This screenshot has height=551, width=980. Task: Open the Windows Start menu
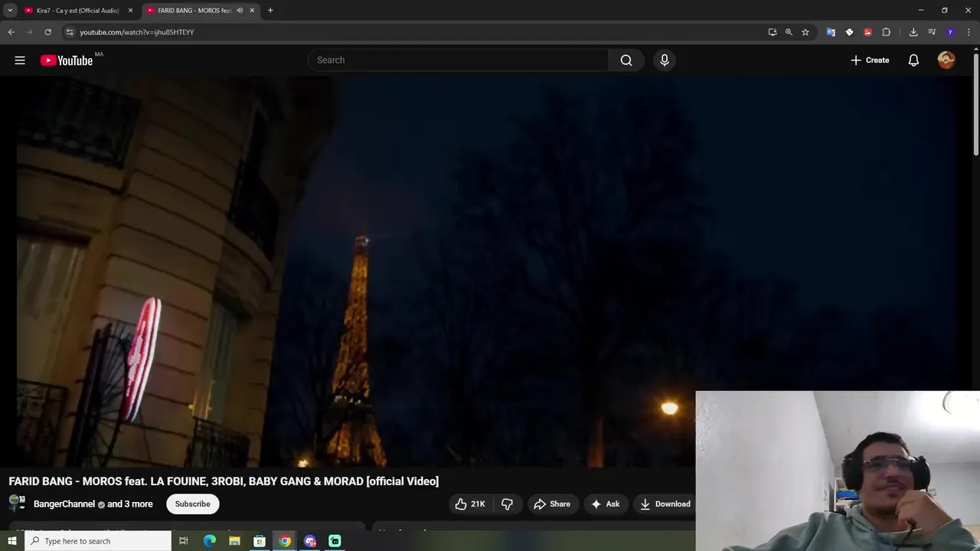pos(11,541)
